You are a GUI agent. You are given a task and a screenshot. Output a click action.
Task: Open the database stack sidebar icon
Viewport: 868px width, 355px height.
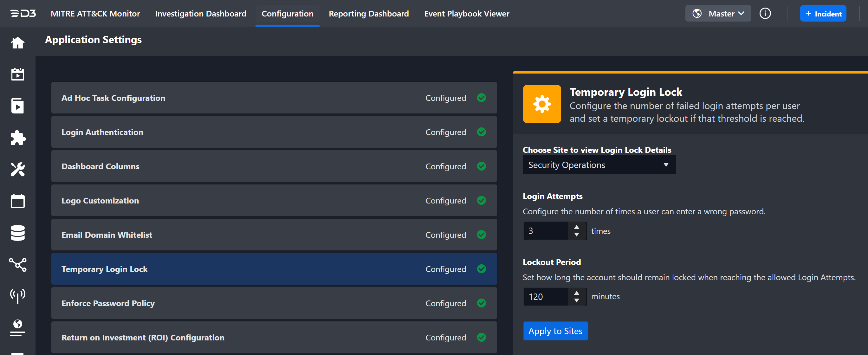17,233
